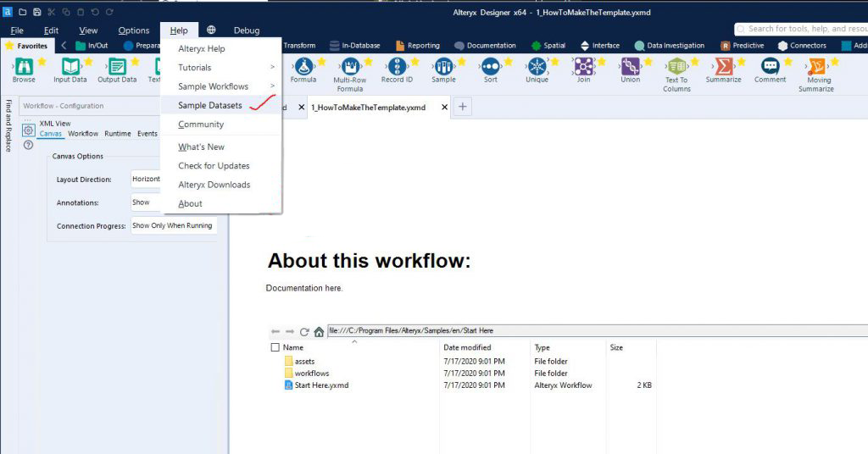This screenshot has width=868, height=454.
Task: Select the Text To Columns tool icon
Action: tap(676, 66)
